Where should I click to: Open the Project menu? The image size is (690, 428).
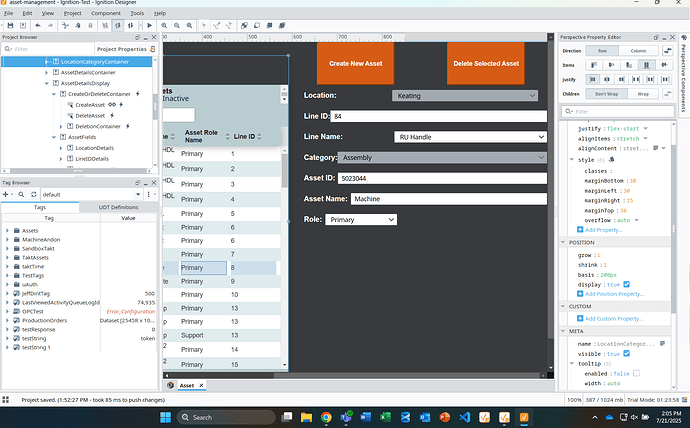[x=73, y=13]
